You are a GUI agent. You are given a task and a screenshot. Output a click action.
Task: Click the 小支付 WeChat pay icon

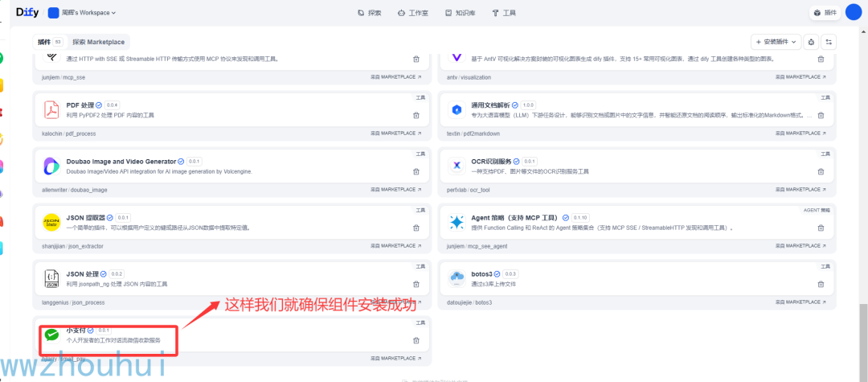51,335
